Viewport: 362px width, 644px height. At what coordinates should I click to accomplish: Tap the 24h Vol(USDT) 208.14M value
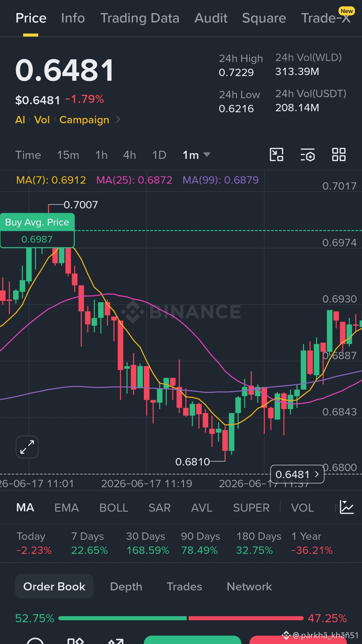pyautogui.click(x=297, y=108)
